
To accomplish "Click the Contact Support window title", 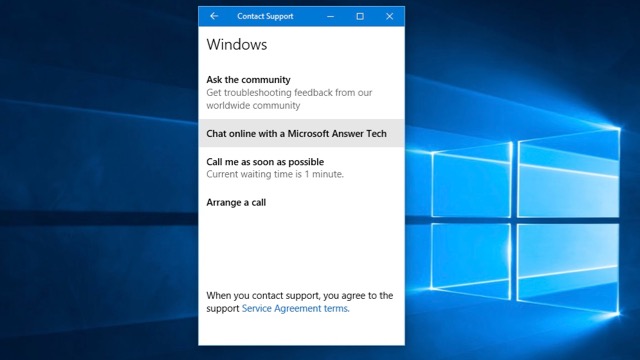I will [265, 16].
